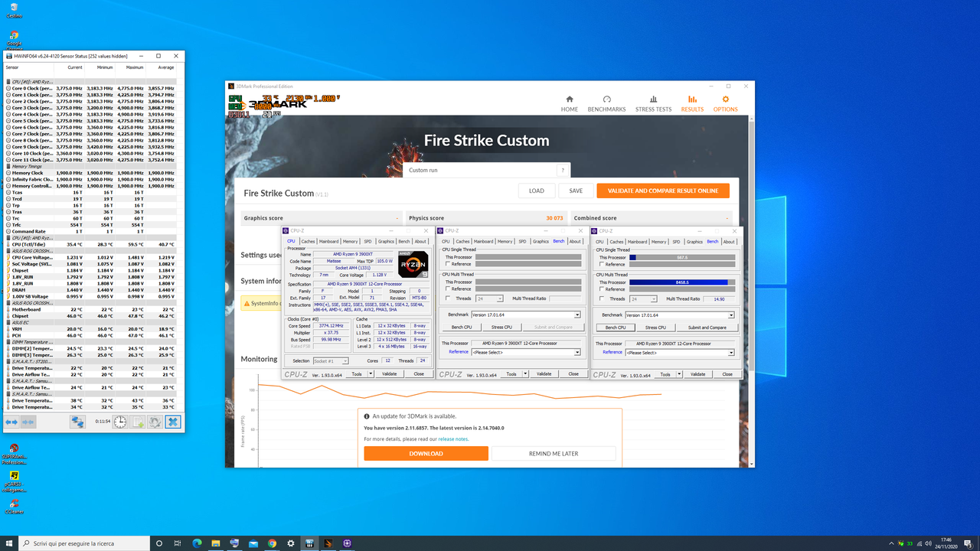
Task: Open the BENCHMARKS section in 3DMark
Action: (606, 103)
